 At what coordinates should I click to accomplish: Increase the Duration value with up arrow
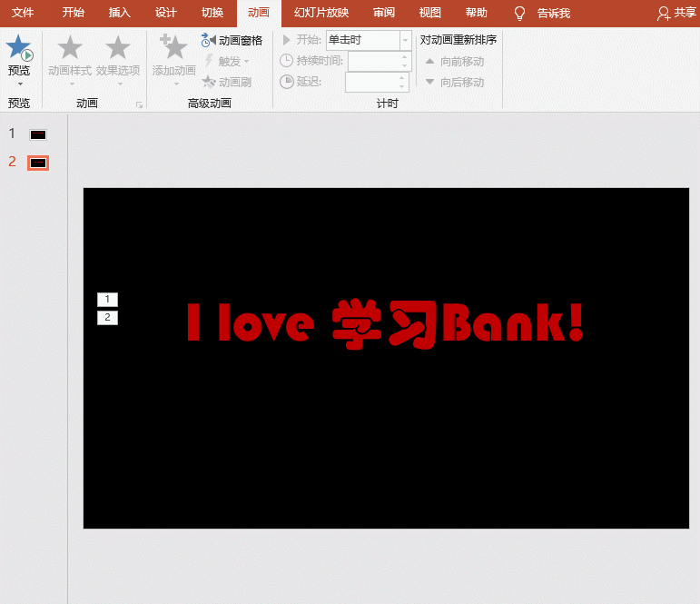404,56
